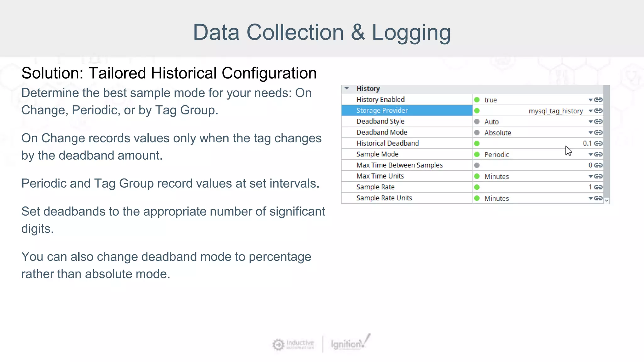Select the History Enabled property label
The image size is (644, 362).
[380, 100]
